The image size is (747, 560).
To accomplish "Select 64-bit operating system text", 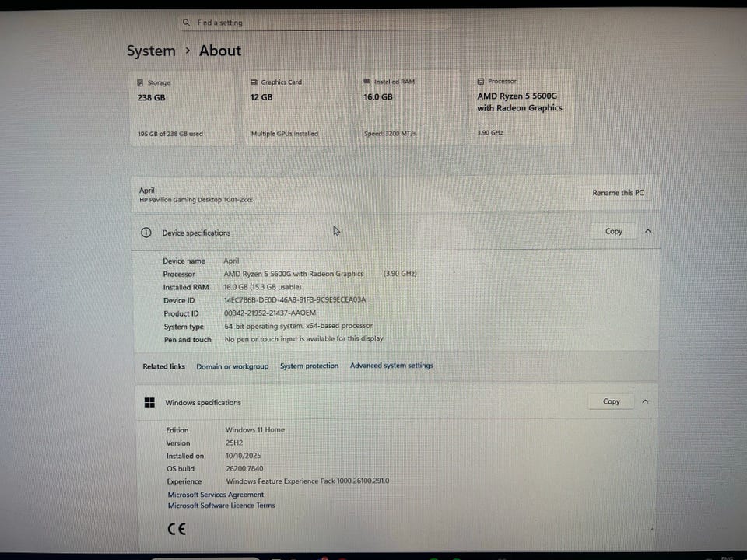I will pyautogui.click(x=299, y=326).
